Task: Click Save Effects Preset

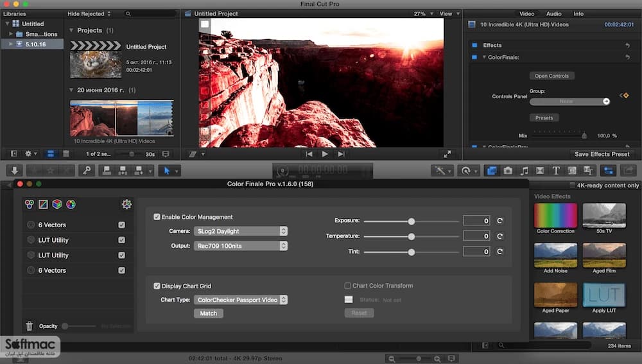Action: tap(602, 154)
